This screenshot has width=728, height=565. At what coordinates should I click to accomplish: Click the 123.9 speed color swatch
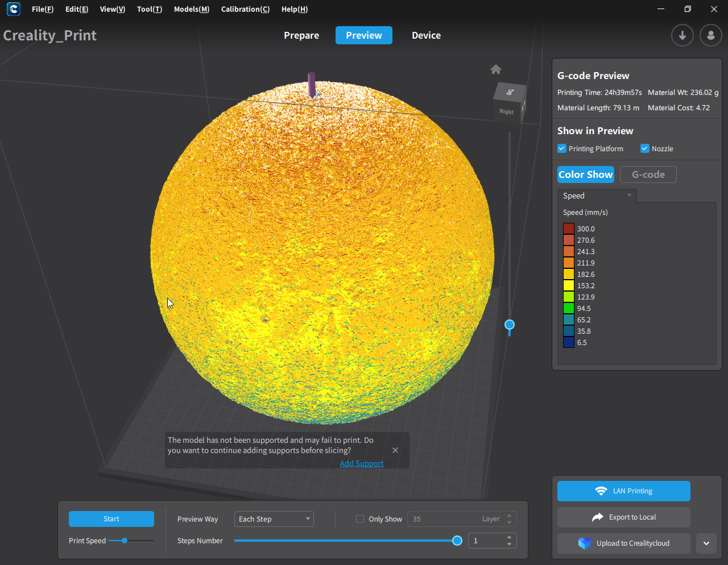pos(569,297)
